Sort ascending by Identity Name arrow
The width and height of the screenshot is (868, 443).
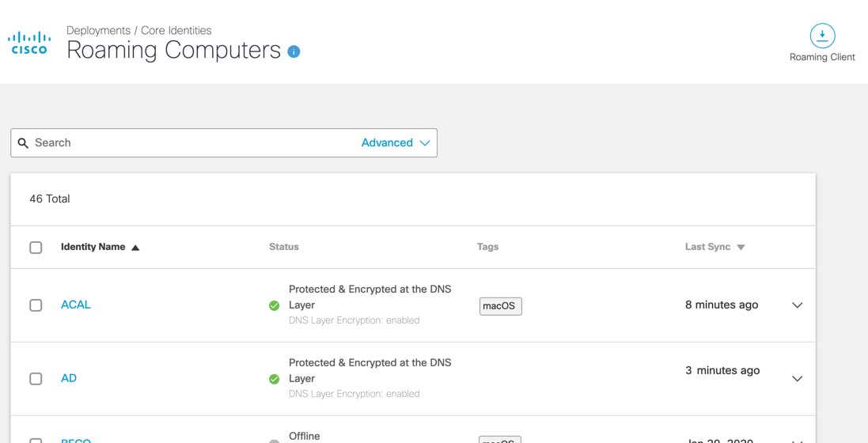135,248
